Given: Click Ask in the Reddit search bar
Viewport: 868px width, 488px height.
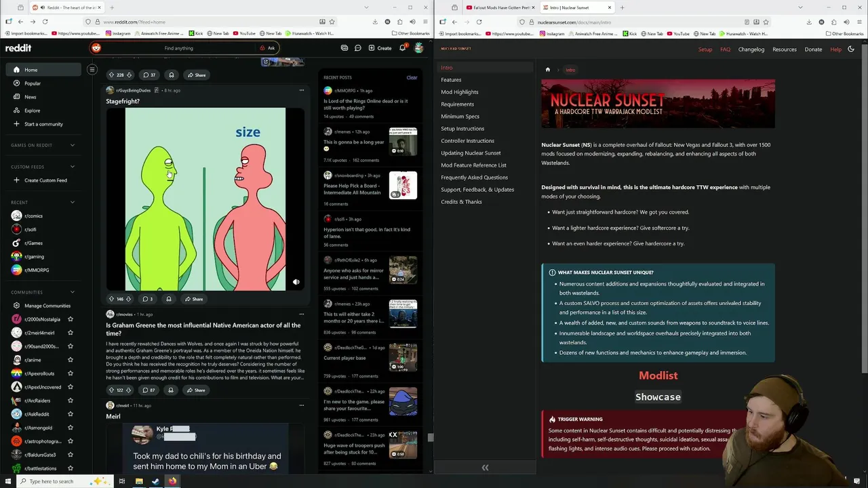Looking at the screenshot, I should [267, 48].
